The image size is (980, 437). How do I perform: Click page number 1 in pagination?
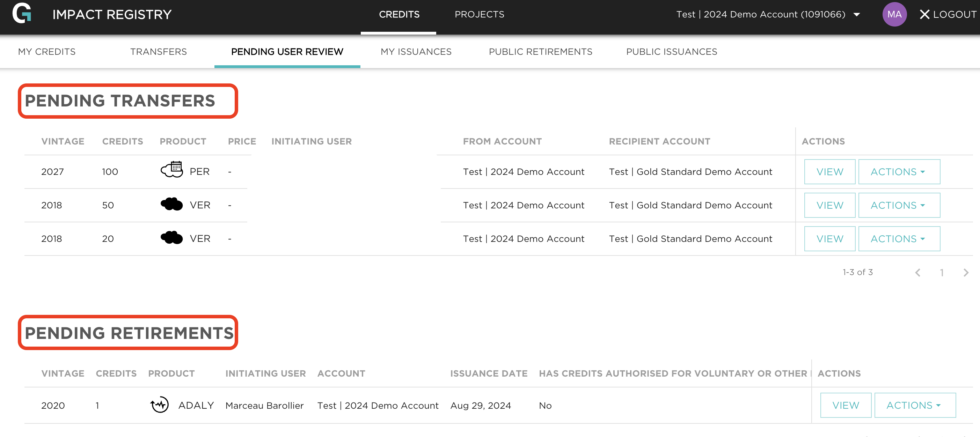[942, 272]
